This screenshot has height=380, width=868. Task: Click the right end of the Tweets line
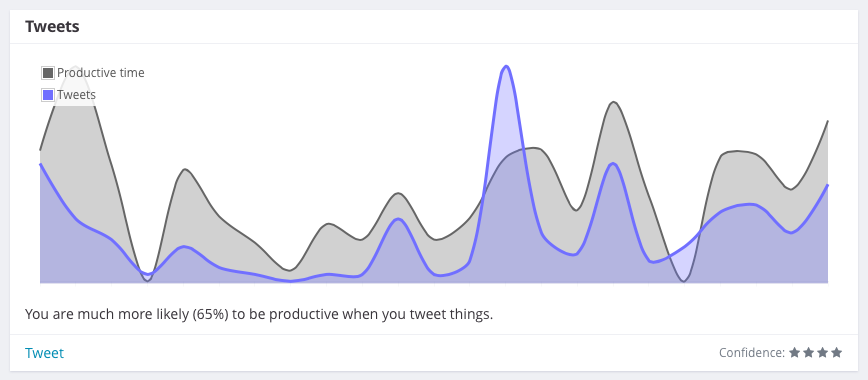(827, 185)
